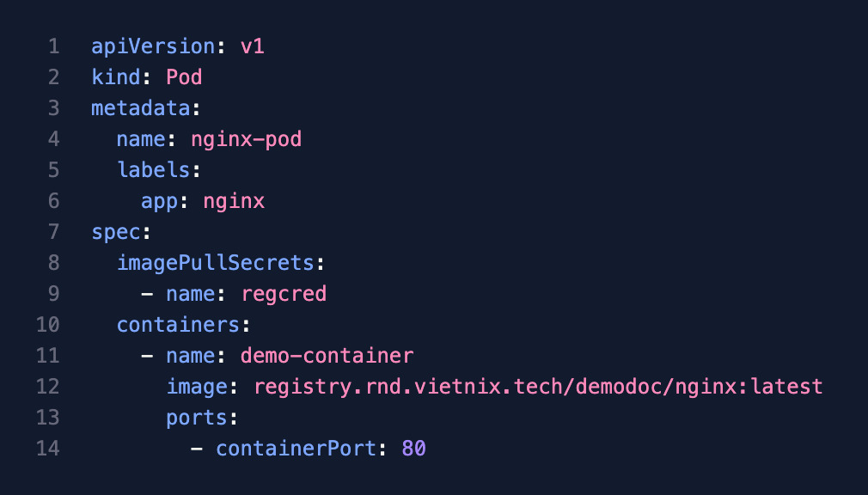This screenshot has height=495, width=868.
Task: Click line number 14 in the gutter
Action: (x=48, y=449)
